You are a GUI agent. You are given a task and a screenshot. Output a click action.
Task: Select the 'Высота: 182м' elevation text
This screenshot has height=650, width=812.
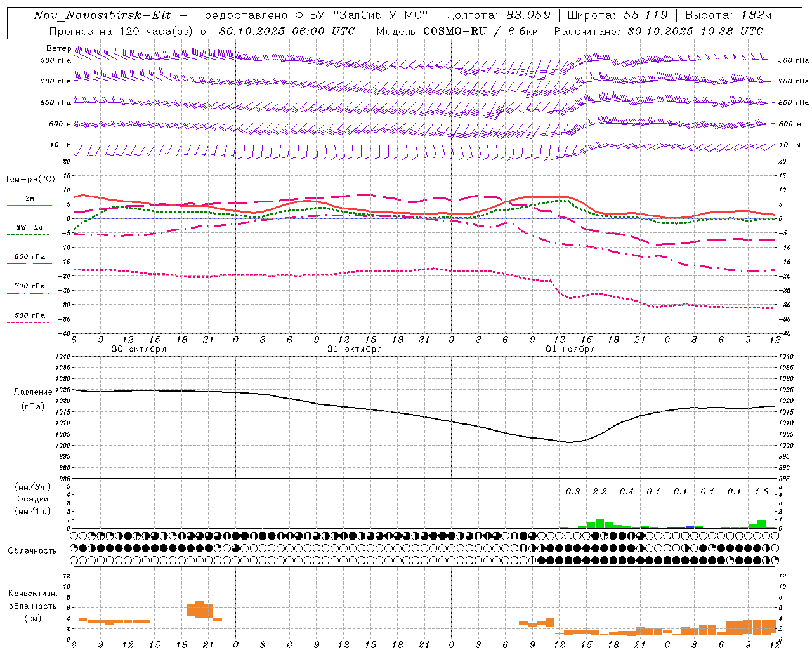point(728,15)
